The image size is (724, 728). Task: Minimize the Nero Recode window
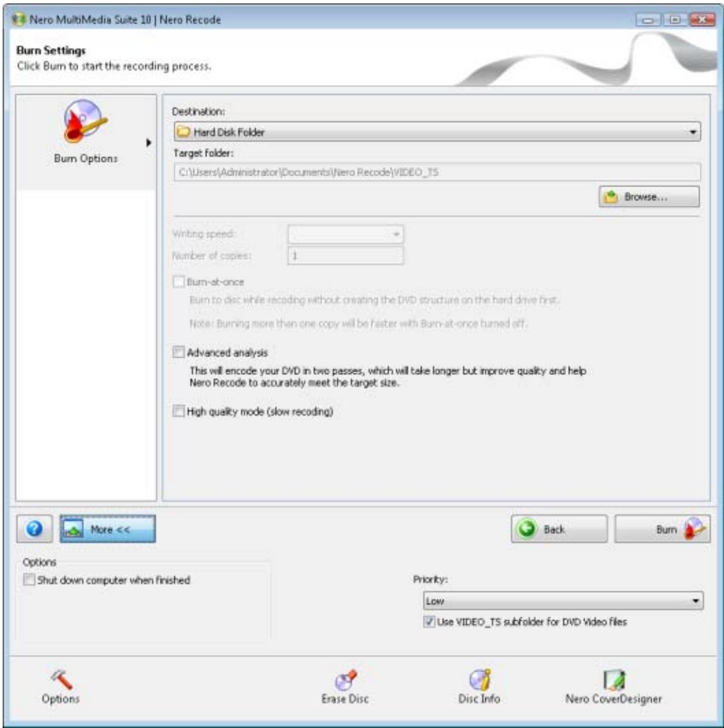click(648, 20)
